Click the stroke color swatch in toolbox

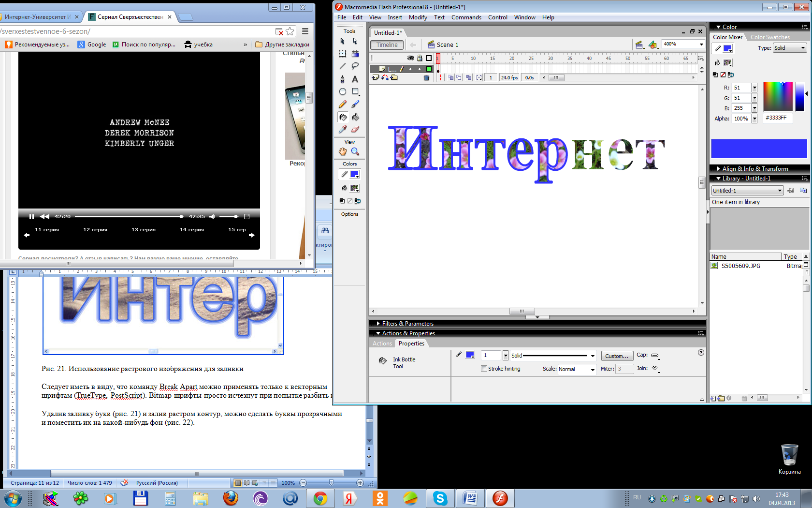pyautogui.click(x=354, y=174)
